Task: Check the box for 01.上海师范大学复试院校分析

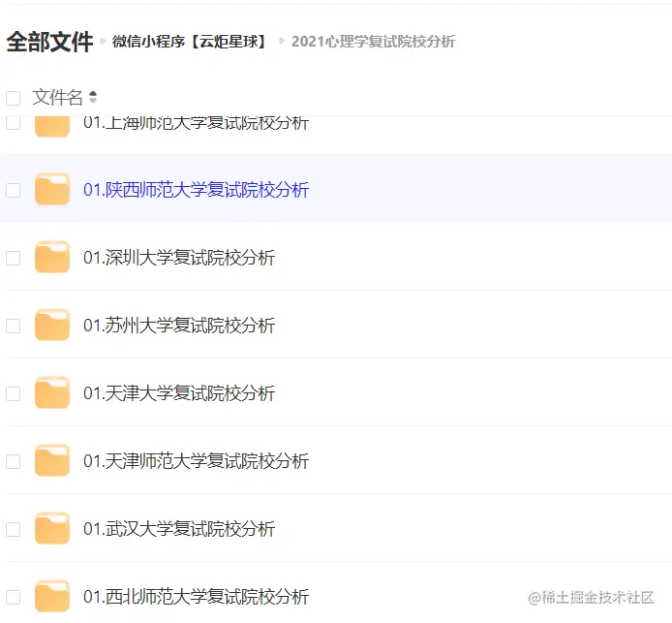Action: click(14, 122)
